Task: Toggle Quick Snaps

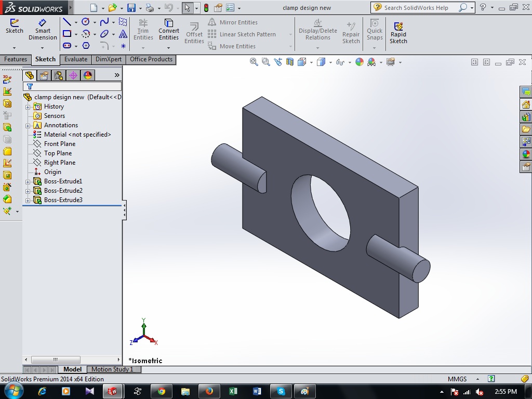Action: pos(375,30)
